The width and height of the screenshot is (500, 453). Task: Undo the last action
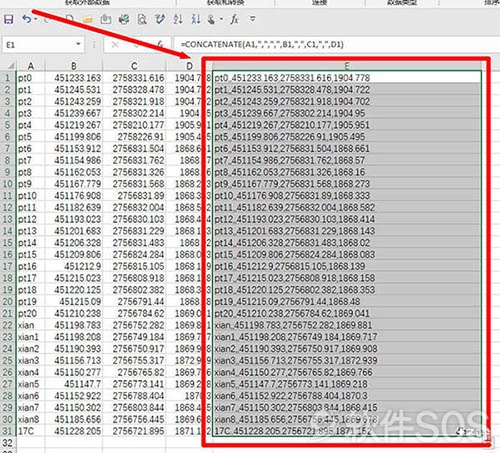pyautogui.click(x=26, y=19)
